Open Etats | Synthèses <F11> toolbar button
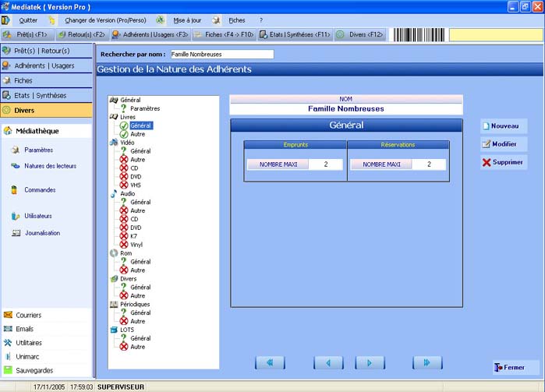This screenshot has height=392, width=545. point(296,34)
